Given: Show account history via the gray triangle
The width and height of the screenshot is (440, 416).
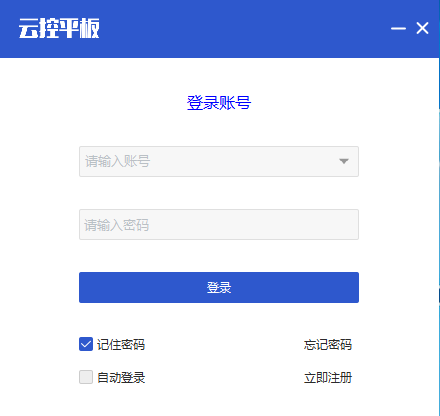Looking at the screenshot, I should 344,161.
